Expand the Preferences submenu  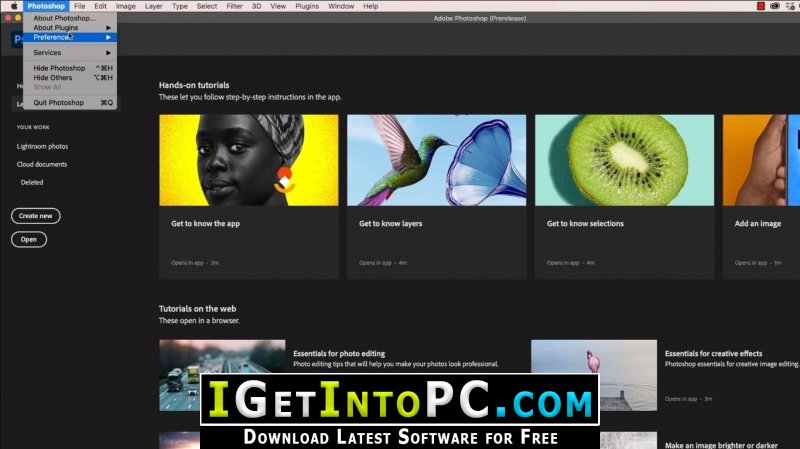click(70, 37)
